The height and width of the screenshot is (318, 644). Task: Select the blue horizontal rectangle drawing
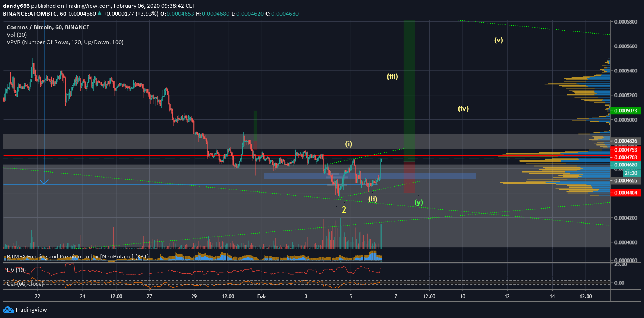click(x=370, y=176)
